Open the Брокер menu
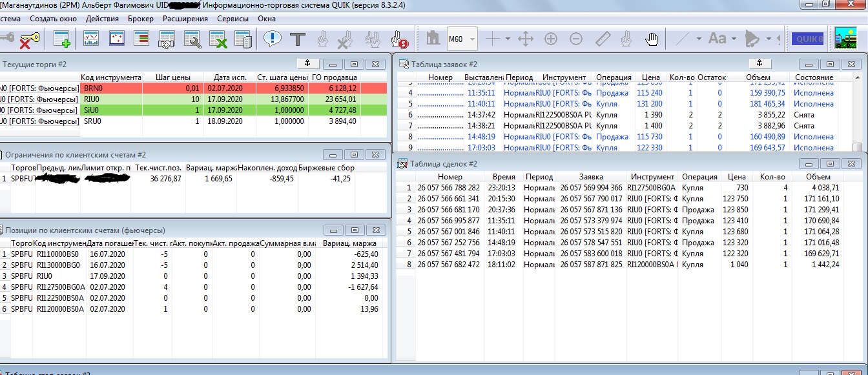 140,19
